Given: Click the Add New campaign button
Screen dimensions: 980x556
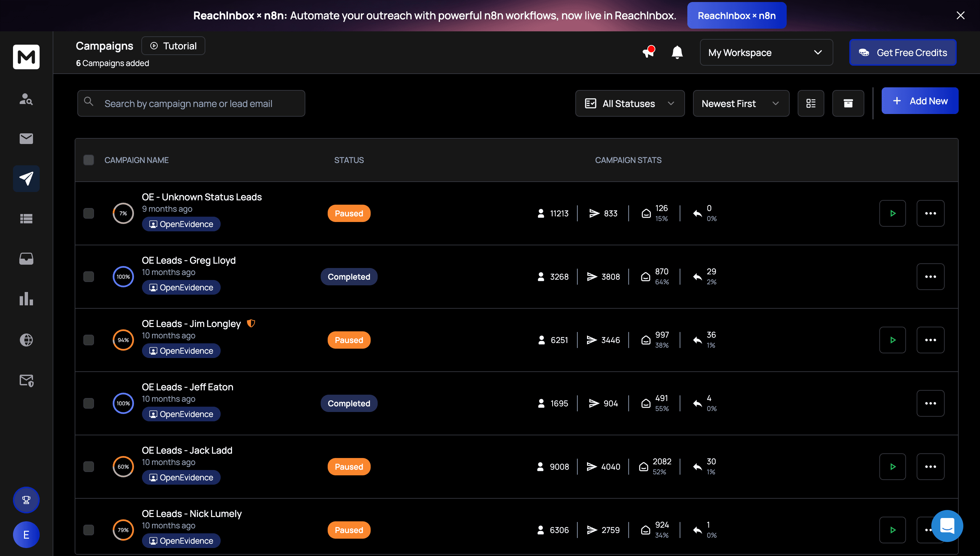Looking at the screenshot, I should point(920,100).
